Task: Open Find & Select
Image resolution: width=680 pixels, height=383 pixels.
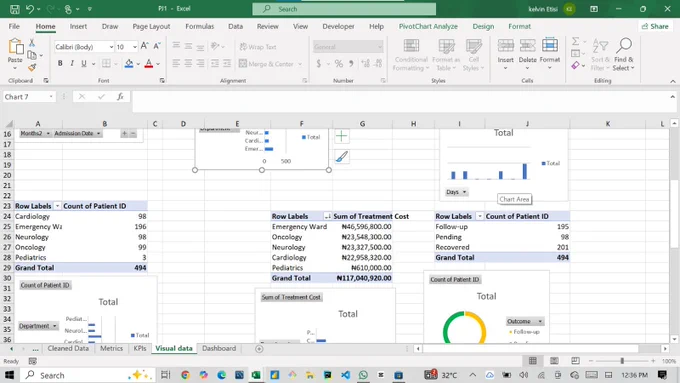Action: [x=624, y=55]
